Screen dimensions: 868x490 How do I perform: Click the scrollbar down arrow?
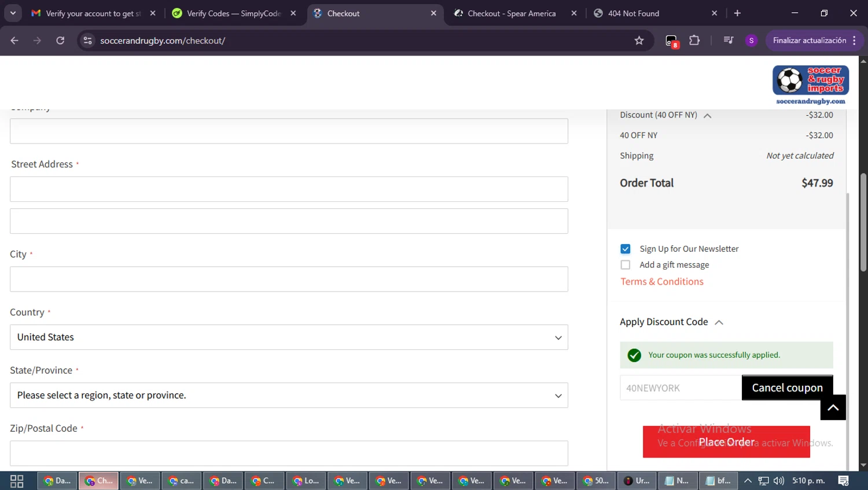[x=863, y=465]
